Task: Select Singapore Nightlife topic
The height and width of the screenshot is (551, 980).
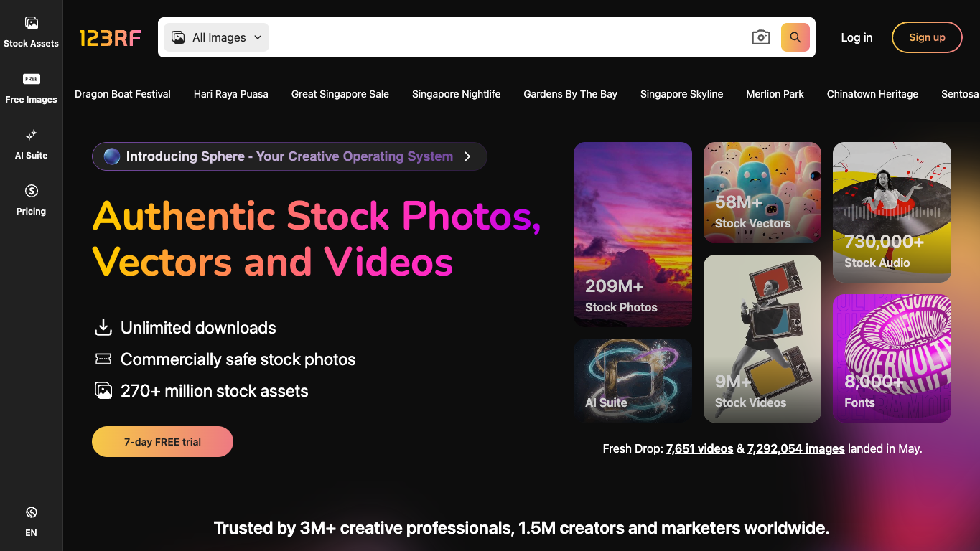Action: point(457,94)
